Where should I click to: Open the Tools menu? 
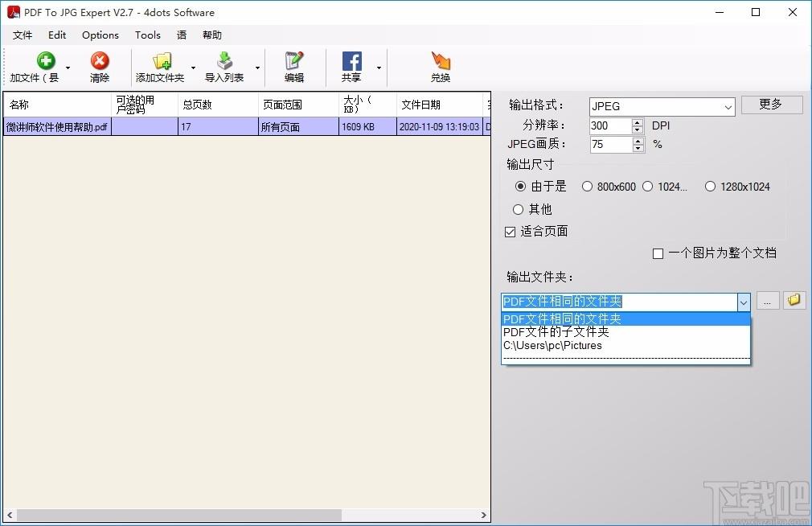148,35
